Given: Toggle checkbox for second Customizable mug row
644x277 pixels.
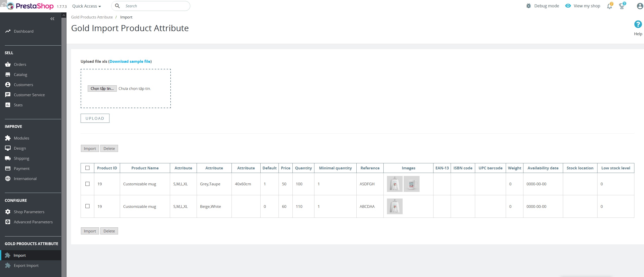Looking at the screenshot, I should coord(87,206).
